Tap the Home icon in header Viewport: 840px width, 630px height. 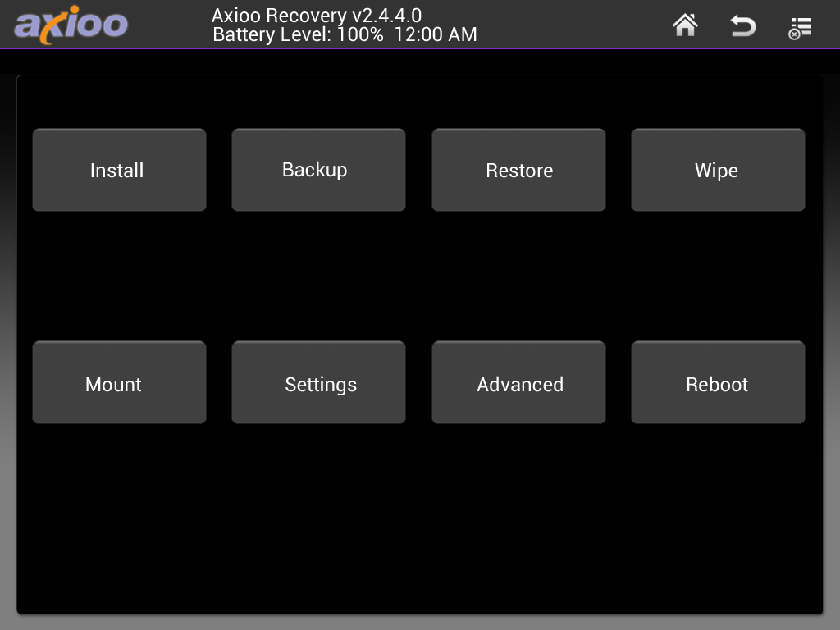(x=685, y=25)
